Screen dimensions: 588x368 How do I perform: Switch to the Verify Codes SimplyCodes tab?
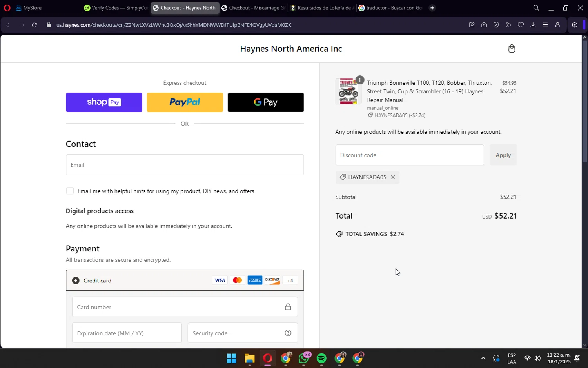pos(116,8)
